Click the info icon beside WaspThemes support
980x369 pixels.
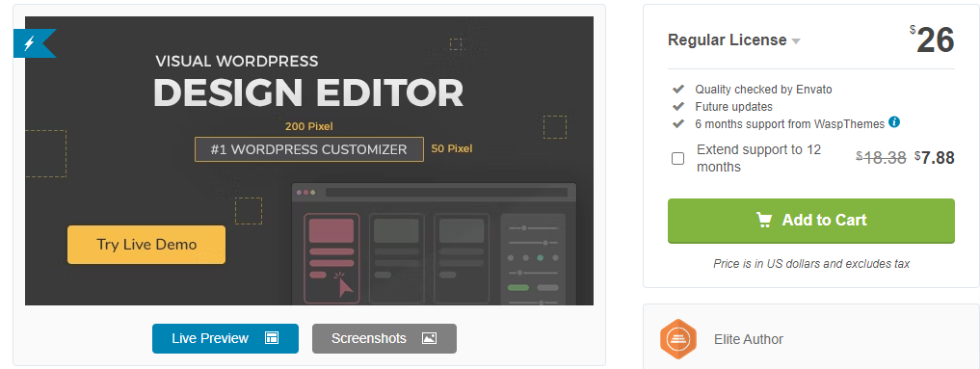coord(894,121)
